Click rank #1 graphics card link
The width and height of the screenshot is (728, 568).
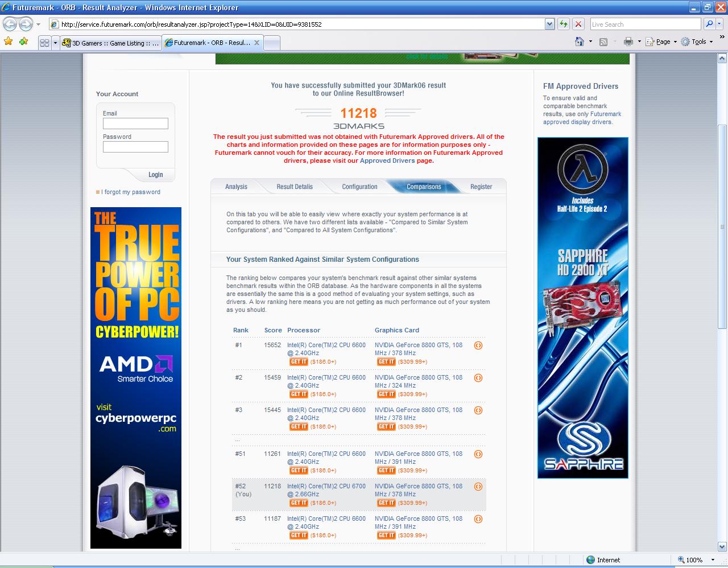pos(419,349)
